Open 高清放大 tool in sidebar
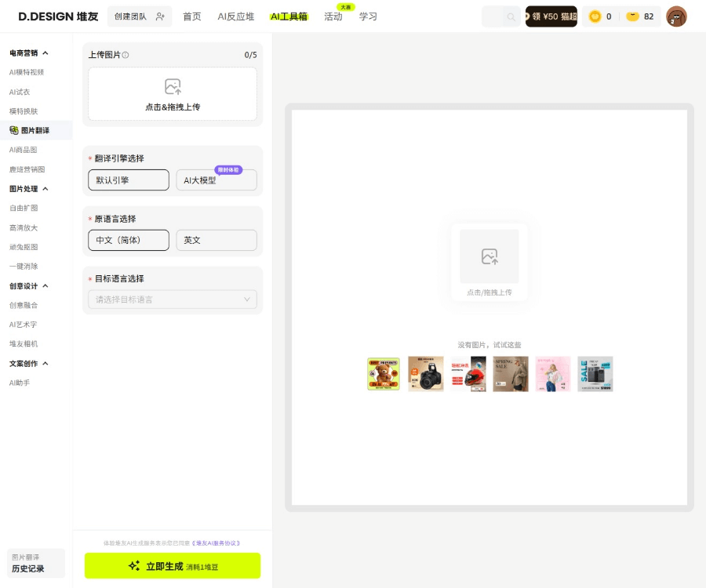Image resolution: width=706 pixels, height=588 pixels. pyautogui.click(x=24, y=227)
